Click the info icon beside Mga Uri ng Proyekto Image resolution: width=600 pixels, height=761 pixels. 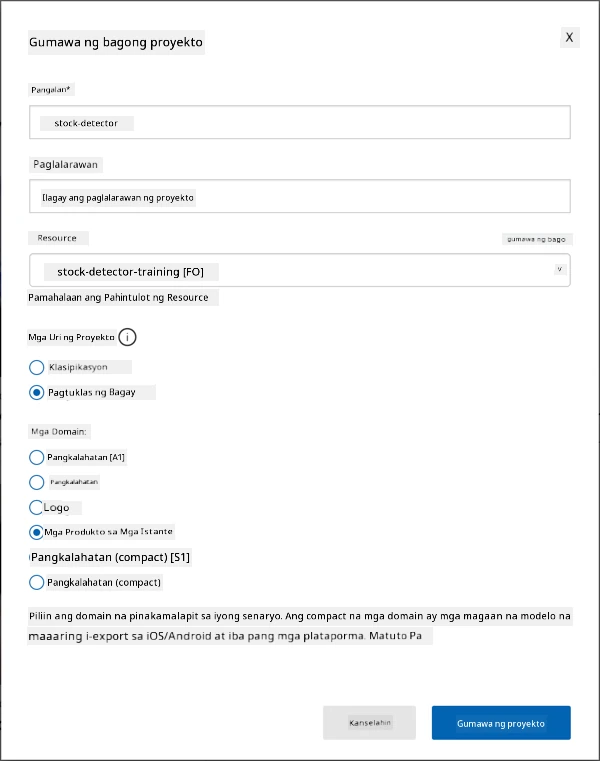[x=127, y=337]
